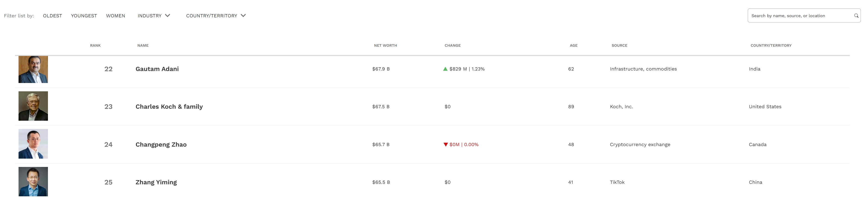This screenshot has width=868, height=200.
Task: Expand the Industry filter dropdown
Action: coord(154,16)
